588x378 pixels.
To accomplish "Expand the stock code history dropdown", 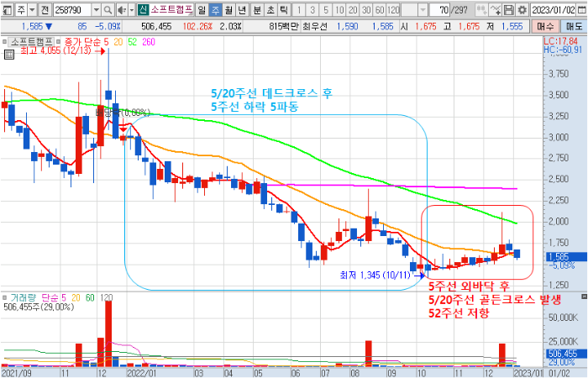I will [97, 9].
